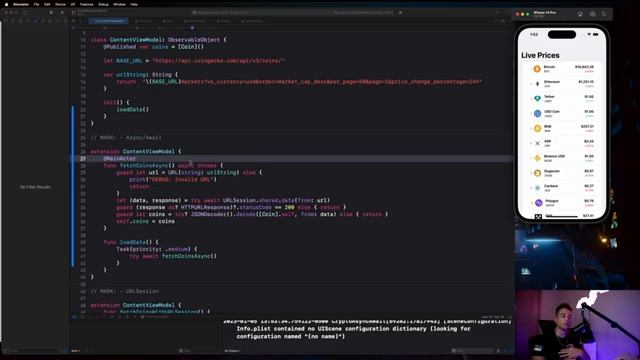Click the MARK Async/Await comment
This screenshot has height=360, width=640.
tap(126, 138)
